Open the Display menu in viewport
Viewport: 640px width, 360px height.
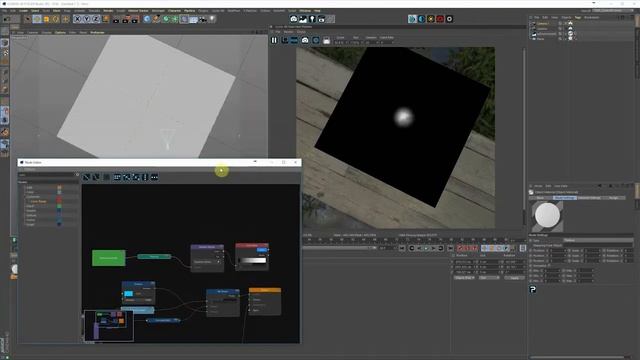[47, 32]
